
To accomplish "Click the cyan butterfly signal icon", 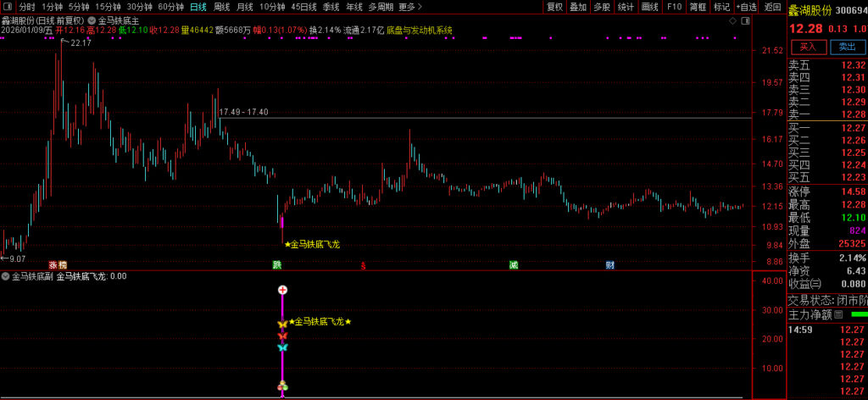I will point(282,347).
